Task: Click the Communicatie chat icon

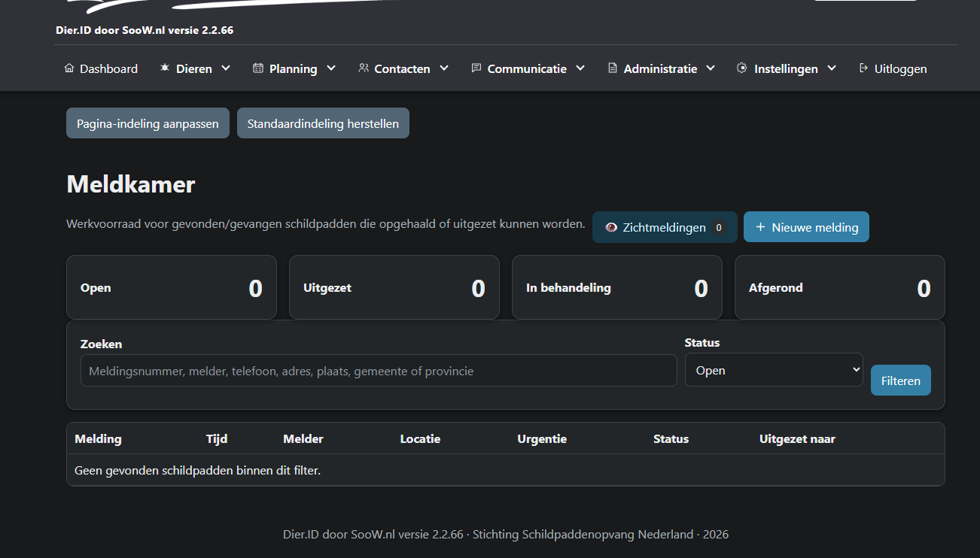Action: tap(476, 68)
